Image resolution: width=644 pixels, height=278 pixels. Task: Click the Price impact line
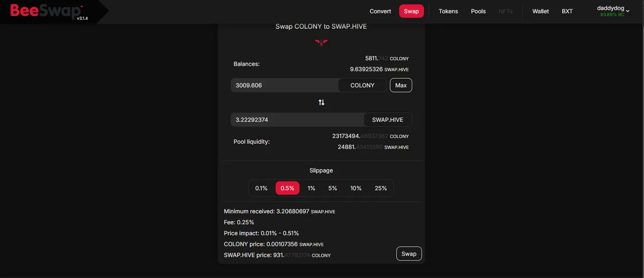(262, 233)
